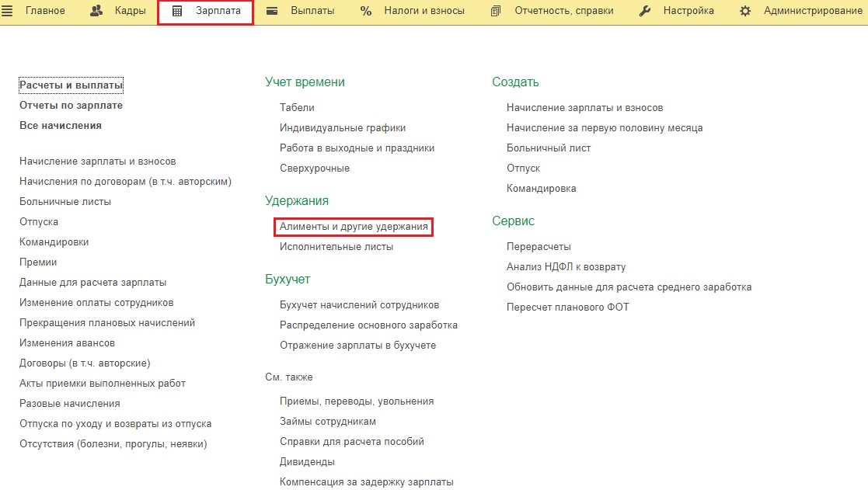Open Больничные листы in left list

(65, 202)
